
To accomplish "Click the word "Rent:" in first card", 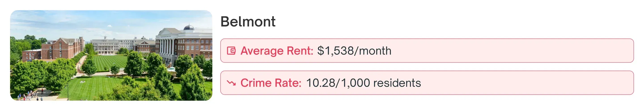I will [x=300, y=51].
